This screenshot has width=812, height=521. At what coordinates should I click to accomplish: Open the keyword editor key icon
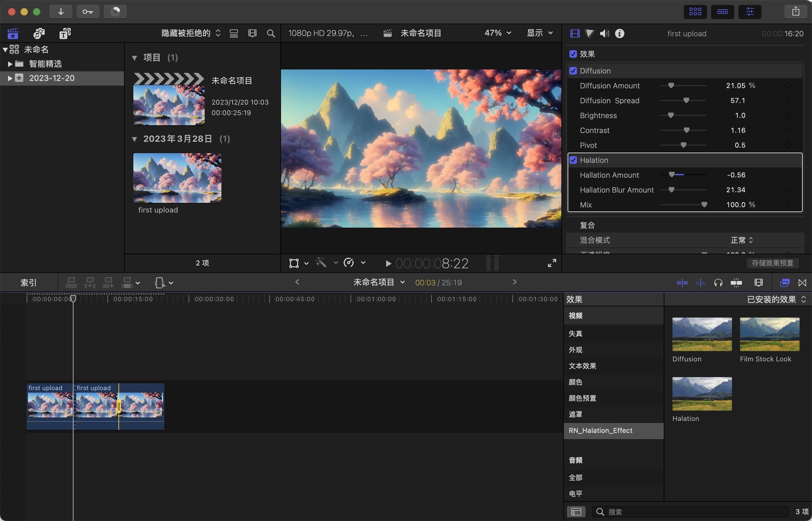click(x=88, y=11)
